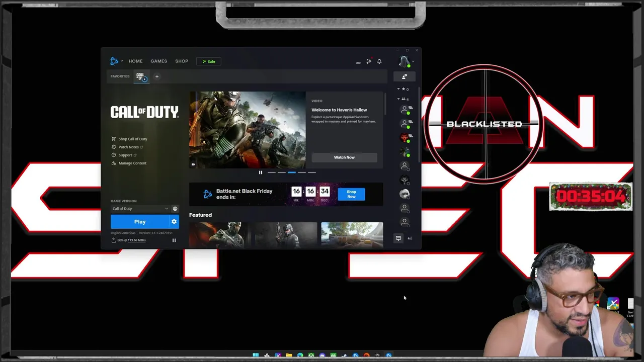Select the Call of Duty favorites tab
This screenshot has width=644, height=362.
(141, 77)
